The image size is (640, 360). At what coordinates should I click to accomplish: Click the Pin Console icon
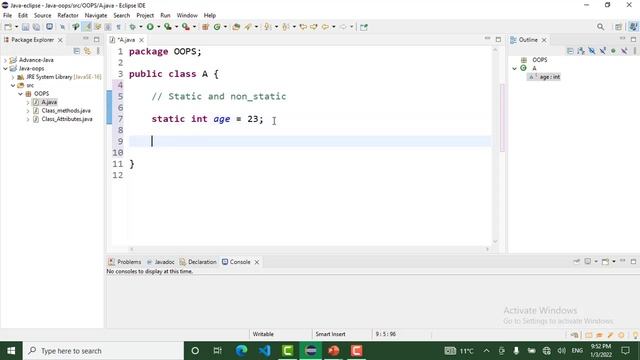576,261
